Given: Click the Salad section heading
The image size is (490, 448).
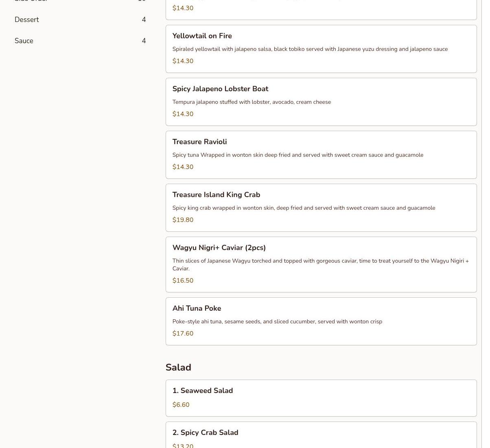Looking at the screenshot, I should tap(178, 367).
